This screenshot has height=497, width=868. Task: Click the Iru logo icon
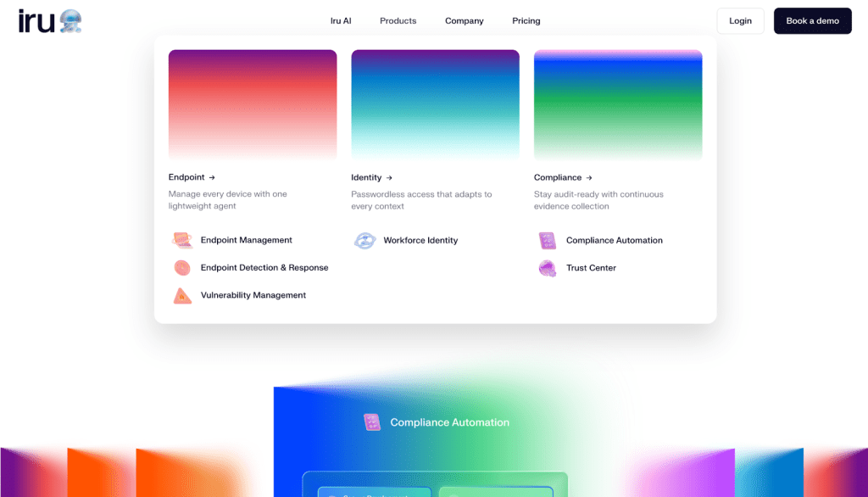coord(51,21)
